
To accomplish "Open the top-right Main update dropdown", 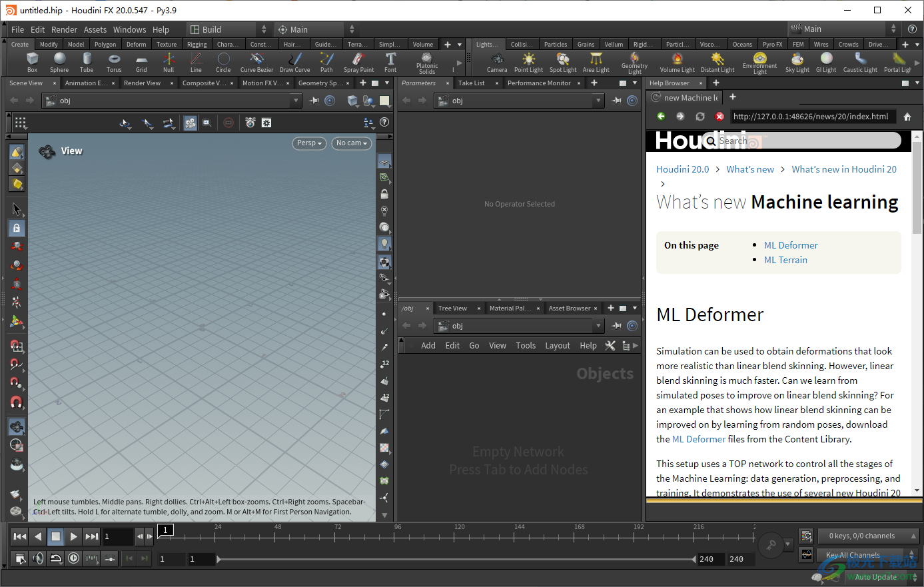I will 845,29.
